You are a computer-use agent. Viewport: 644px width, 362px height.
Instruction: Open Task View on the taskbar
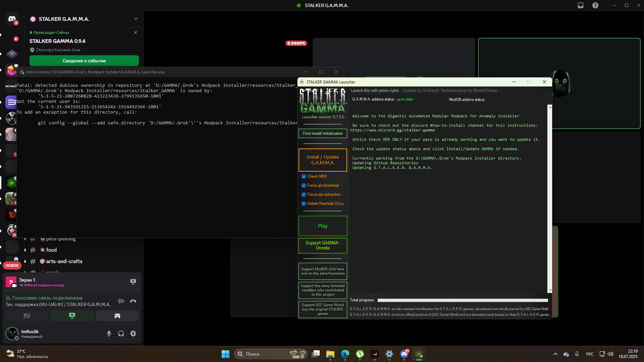[x=316, y=354]
